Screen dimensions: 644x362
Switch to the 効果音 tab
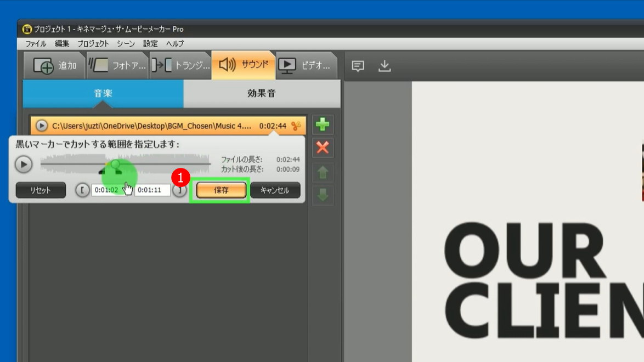point(261,94)
